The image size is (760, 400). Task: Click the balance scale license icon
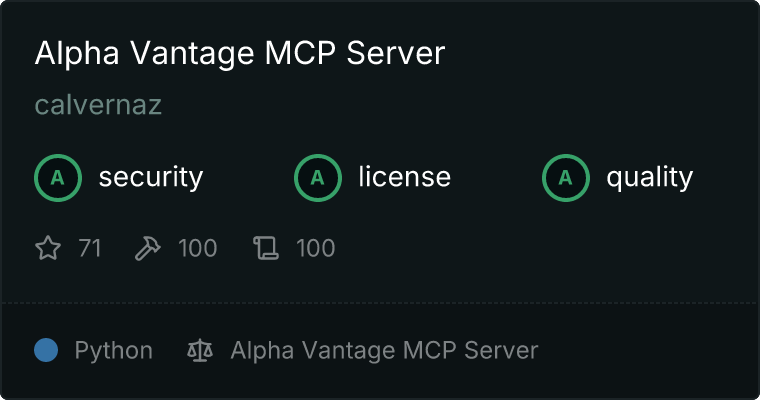tap(200, 351)
